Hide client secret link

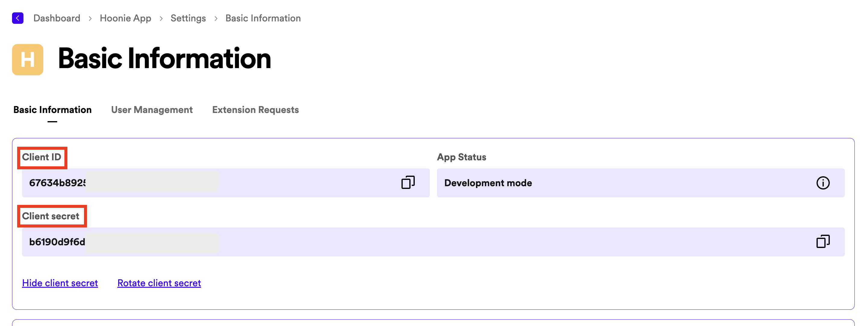[x=60, y=283]
